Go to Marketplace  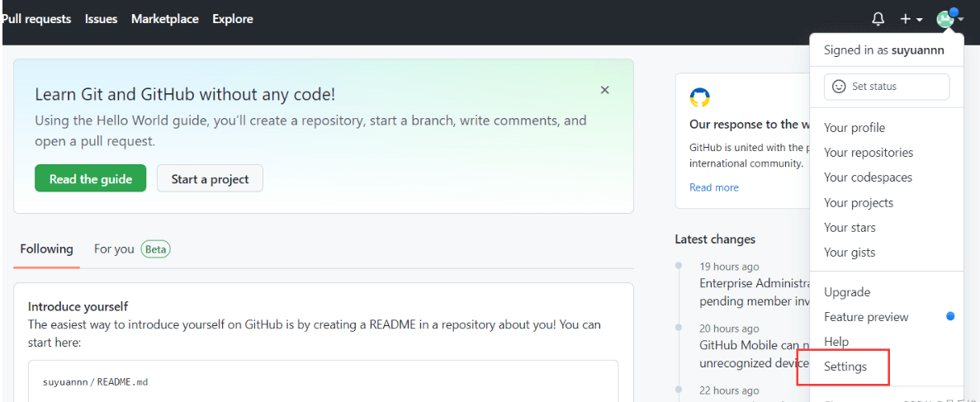[x=165, y=19]
